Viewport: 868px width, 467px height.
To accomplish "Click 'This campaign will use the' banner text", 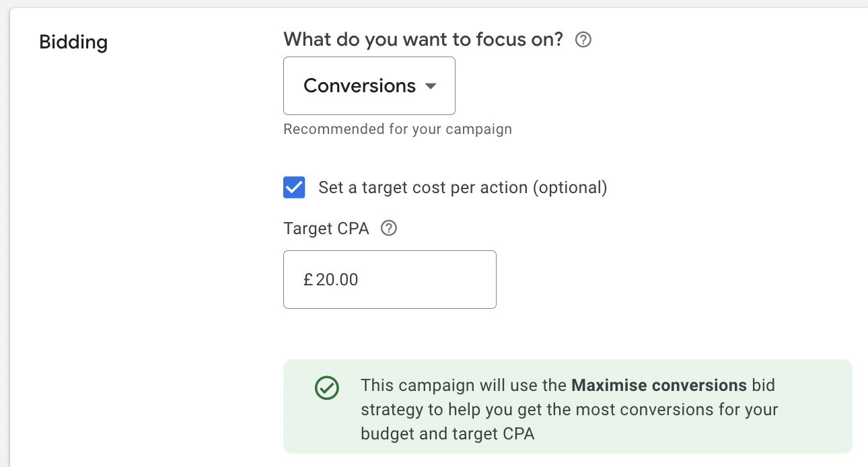I will click(464, 386).
